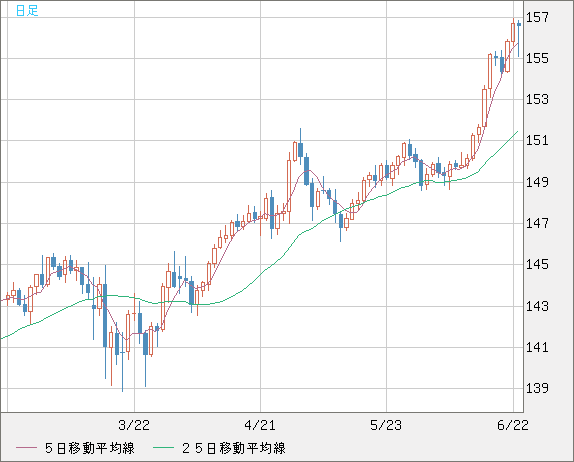Image resolution: width=574 pixels, height=462 pixels.
Task: Click the 139 price axis label
Action: 537,388
